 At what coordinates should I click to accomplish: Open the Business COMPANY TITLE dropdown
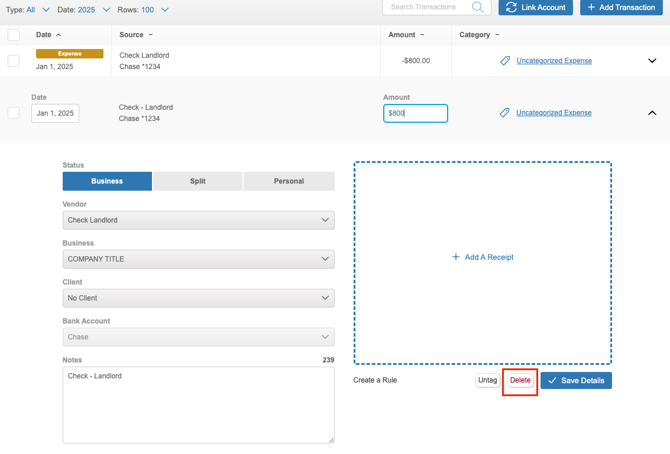(198, 259)
